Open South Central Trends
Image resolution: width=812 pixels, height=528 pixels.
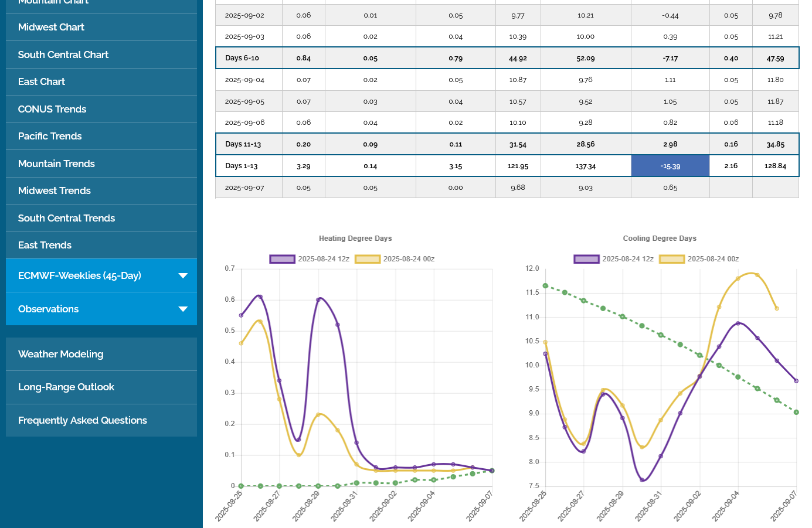pyautogui.click(x=66, y=218)
